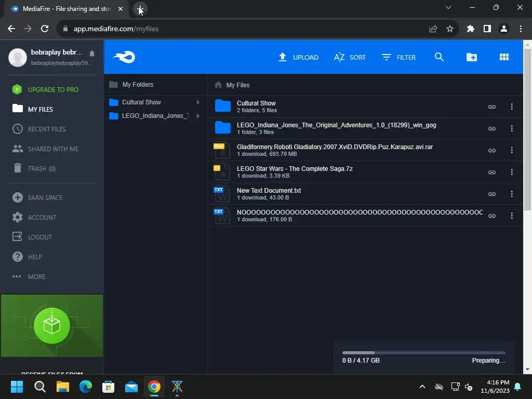
Task: Open the three-dot menu for the Gladiformery rar
Action: point(512,150)
